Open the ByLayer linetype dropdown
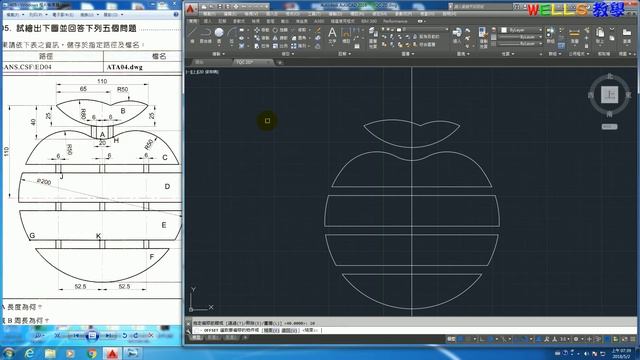Viewport: 640px width, 360px height. click(520, 44)
